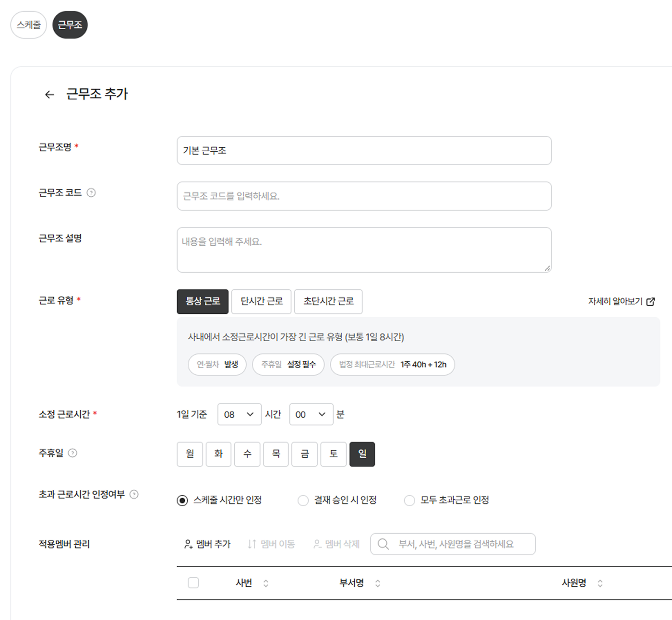Focus the 근무조명 field containing 기본 근무조
Screen dimensions: 672x620
364,151
